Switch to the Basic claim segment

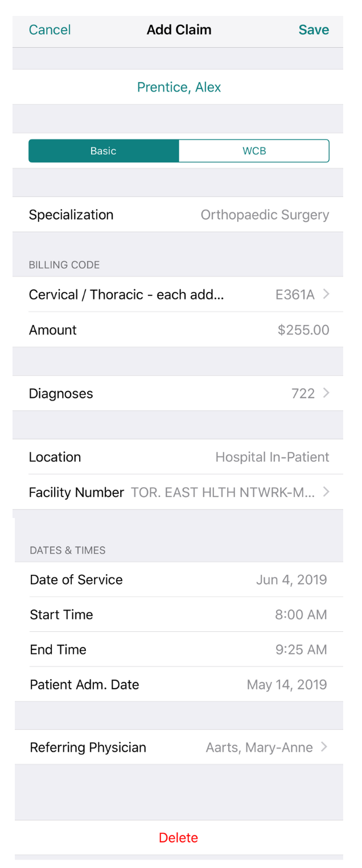click(104, 151)
